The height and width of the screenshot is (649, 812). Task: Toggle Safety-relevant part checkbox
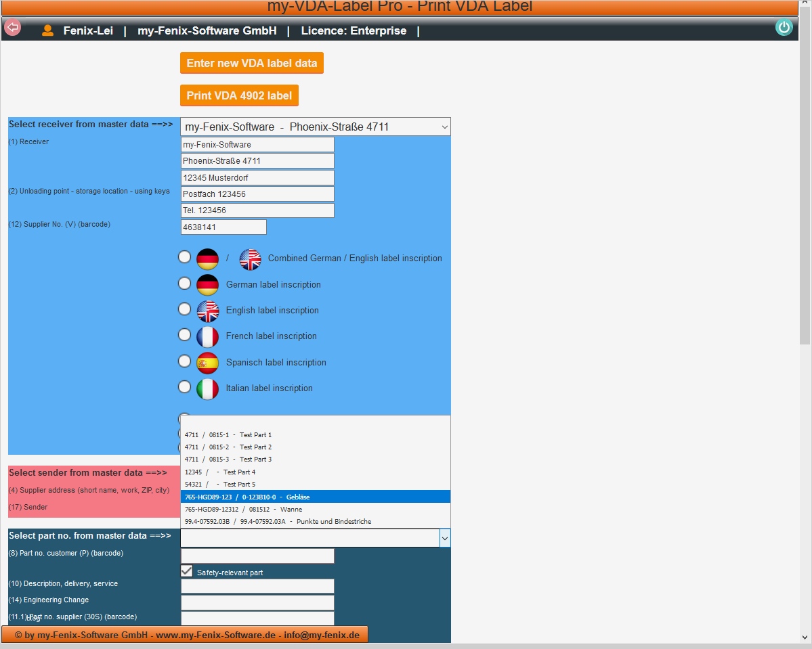(x=186, y=571)
